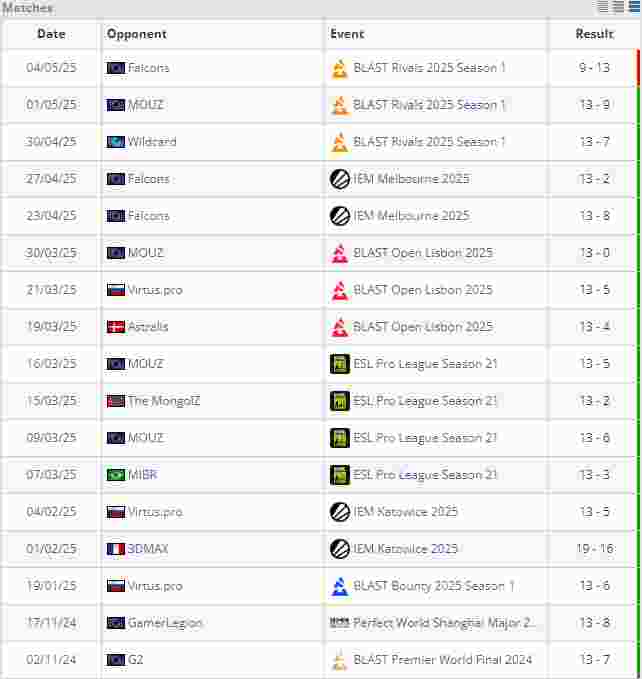
Task: Click the 19 - 16 result against 3DMAX
Action: point(594,549)
